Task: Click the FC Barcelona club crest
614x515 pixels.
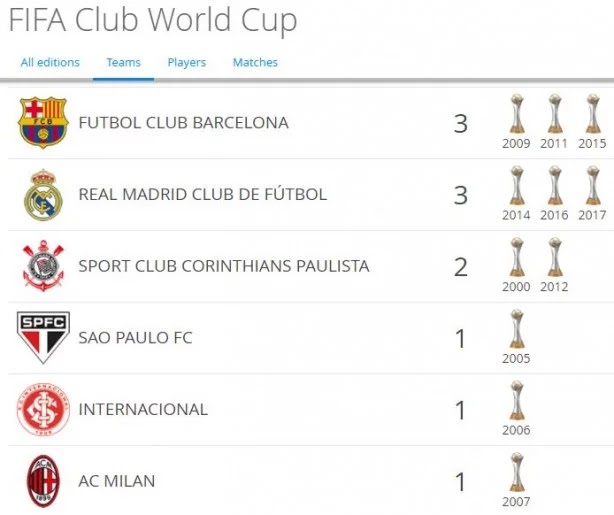Action: tap(43, 123)
